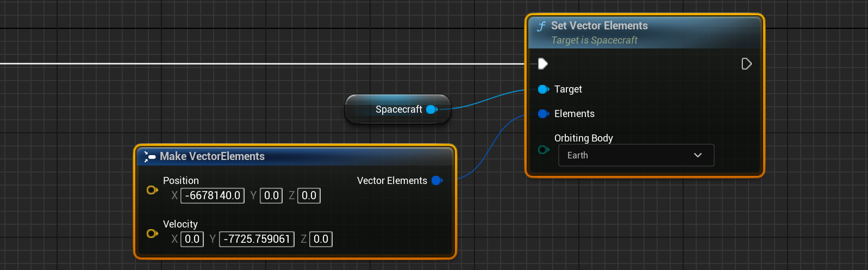Click the Velocity X value field
868x270 pixels.
192,239
